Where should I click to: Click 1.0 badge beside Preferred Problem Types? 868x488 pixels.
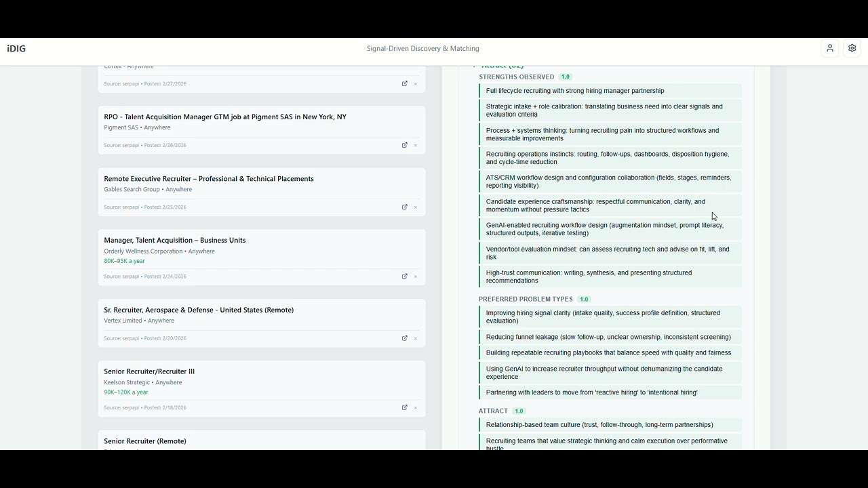(x=584, y=300)
